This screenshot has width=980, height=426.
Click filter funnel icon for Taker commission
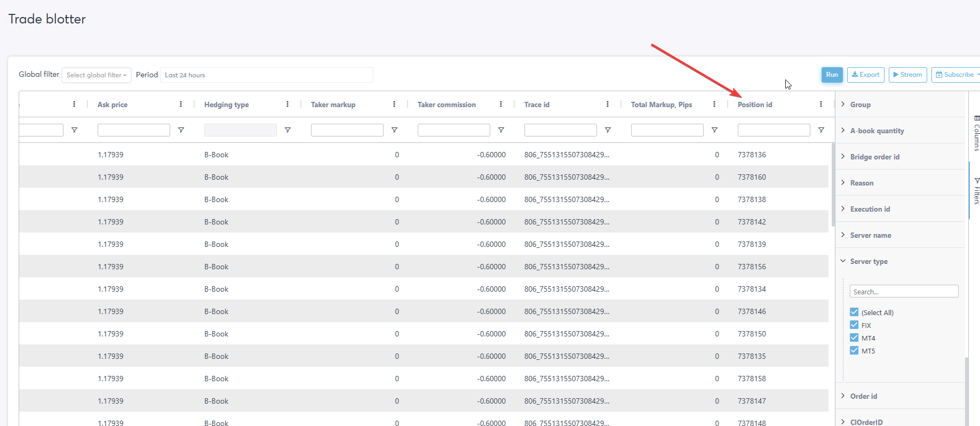point(501,130)
